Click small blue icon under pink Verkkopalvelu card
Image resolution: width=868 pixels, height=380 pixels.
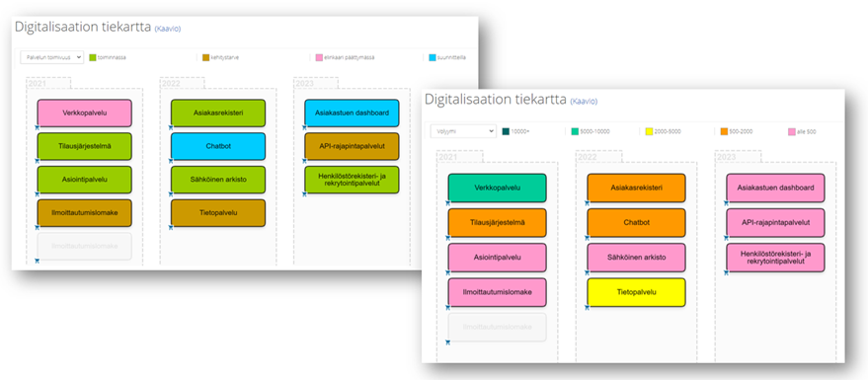pos(38,127)
